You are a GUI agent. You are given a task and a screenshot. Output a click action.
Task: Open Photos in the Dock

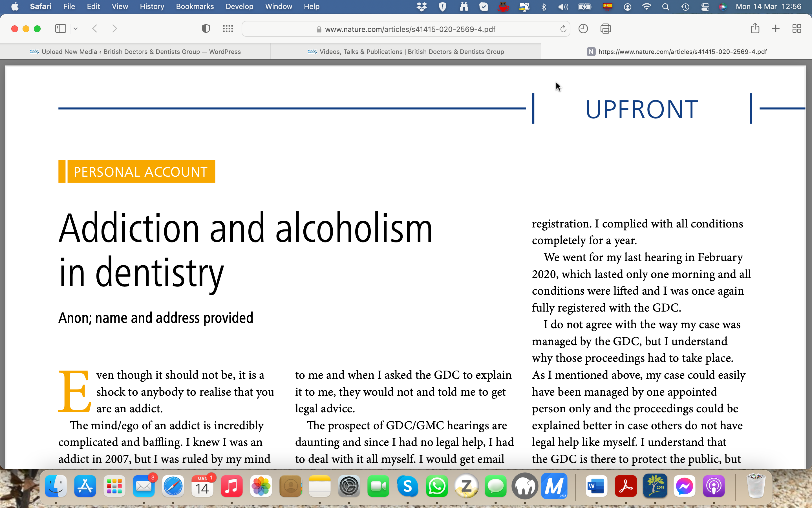261,486
